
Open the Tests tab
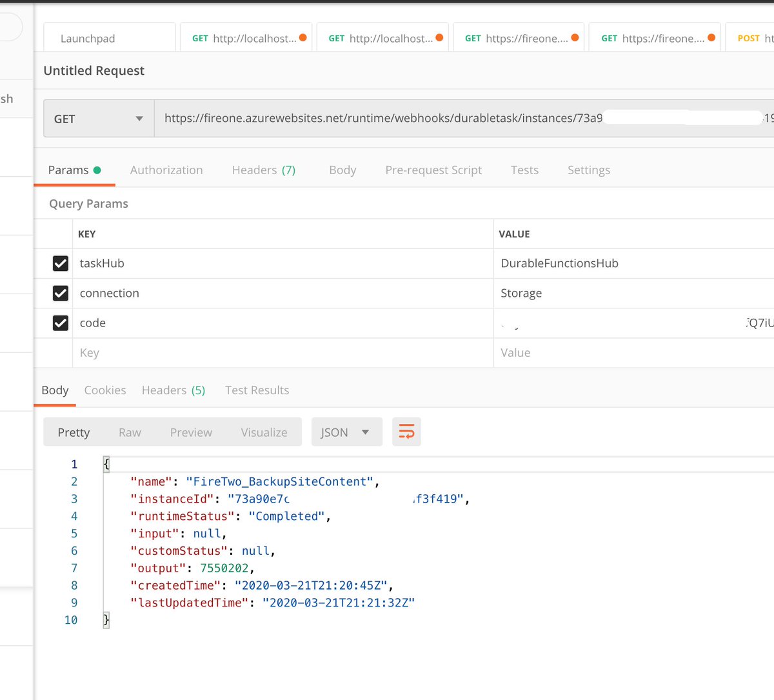point(524,170)
